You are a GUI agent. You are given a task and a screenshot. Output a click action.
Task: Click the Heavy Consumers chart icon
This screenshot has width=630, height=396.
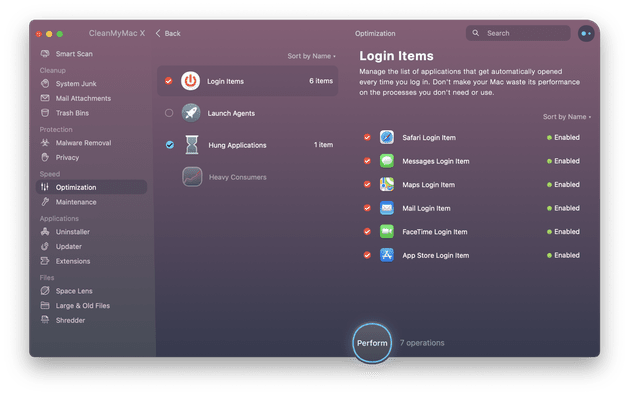pos(192,177)
